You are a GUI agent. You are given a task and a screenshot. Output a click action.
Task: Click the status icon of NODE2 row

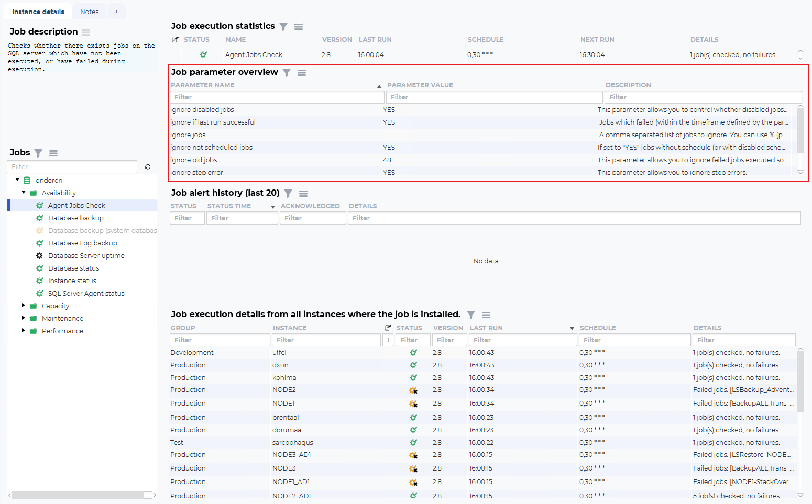coord(413,390)
